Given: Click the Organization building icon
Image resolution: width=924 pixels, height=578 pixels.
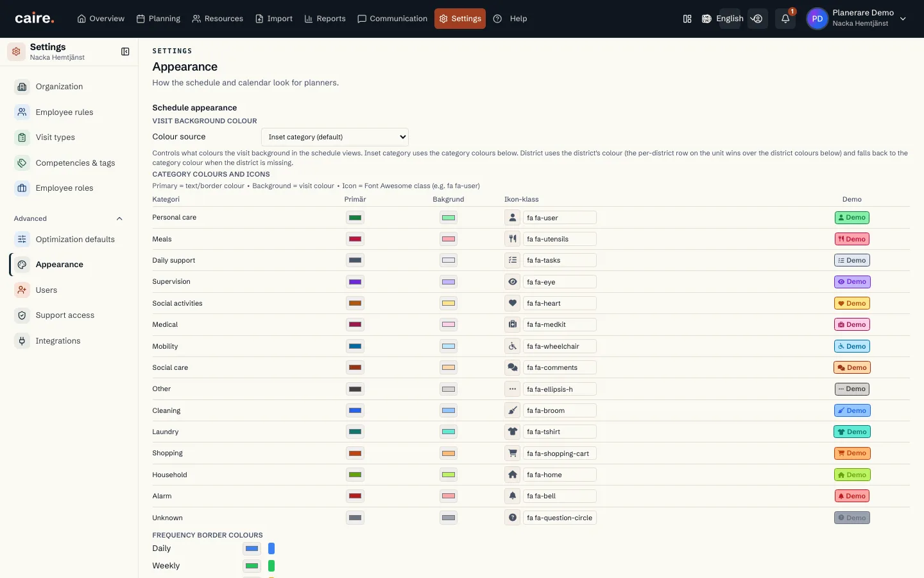Looking at the screenshot, I should tap(22, 87).
